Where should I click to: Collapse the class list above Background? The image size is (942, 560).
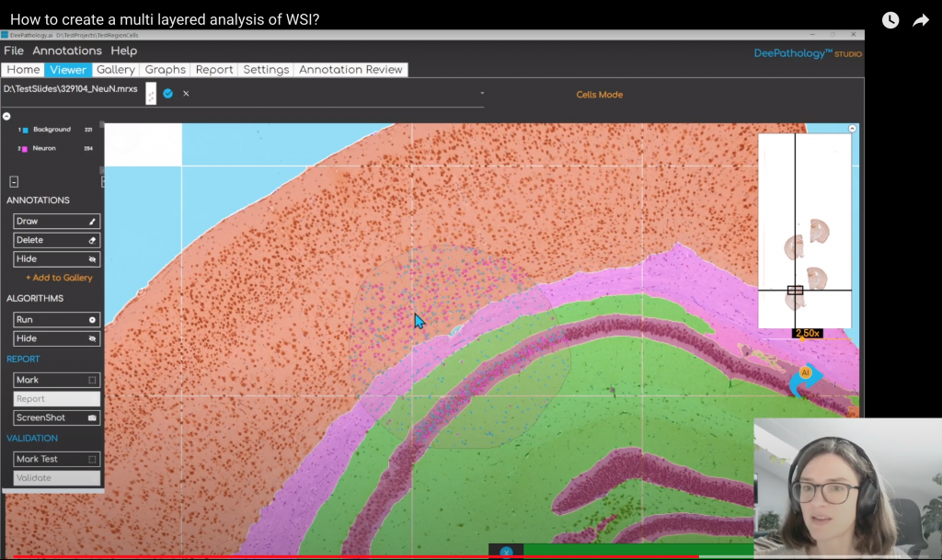pos(7,117)
